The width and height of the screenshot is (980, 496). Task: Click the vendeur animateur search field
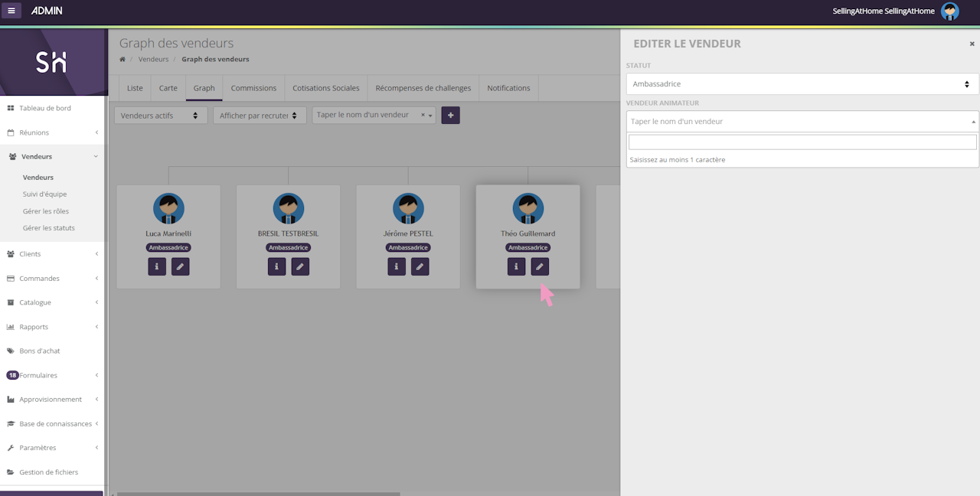(802, 142)
